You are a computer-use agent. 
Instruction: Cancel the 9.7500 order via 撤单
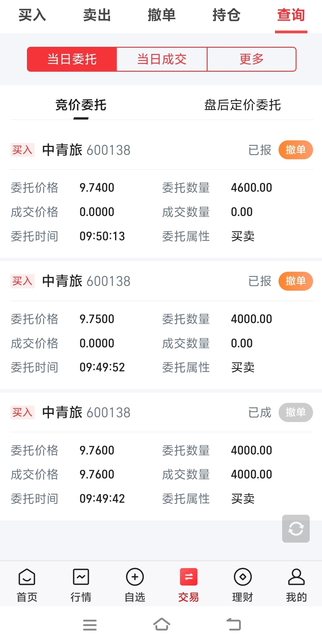coord(296,281)
